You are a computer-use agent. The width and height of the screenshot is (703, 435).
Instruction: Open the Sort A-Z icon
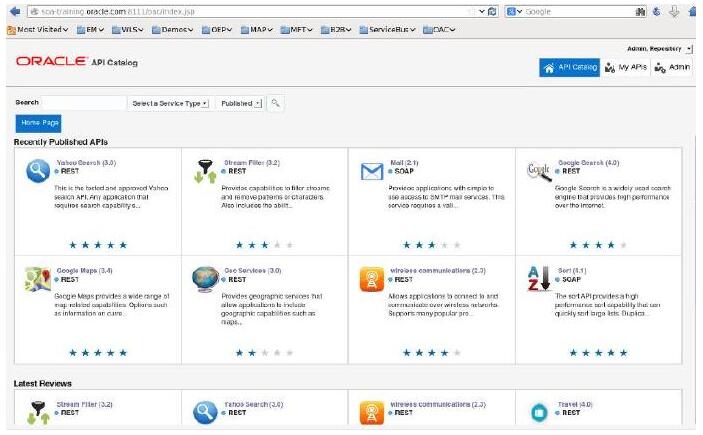pyautogui.click(x=539, y=278)
